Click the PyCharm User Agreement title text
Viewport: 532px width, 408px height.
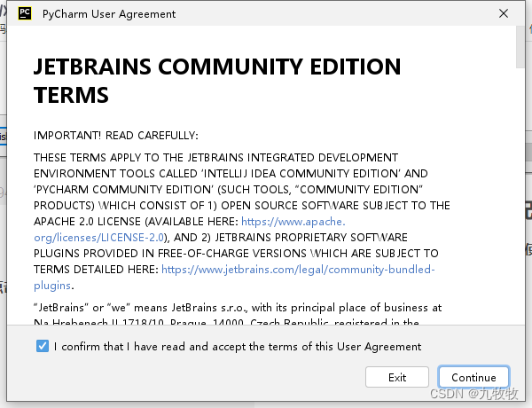pos(109,14)
